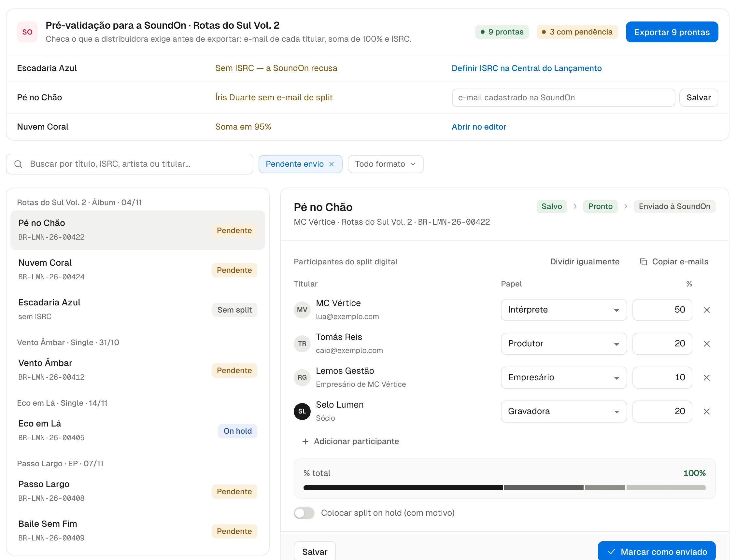Click Abrir no editor link

tap(479, 127)
